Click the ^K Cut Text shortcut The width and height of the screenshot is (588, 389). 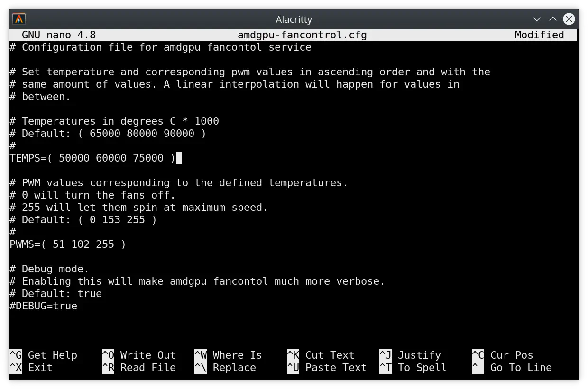(x=321, y=355)
